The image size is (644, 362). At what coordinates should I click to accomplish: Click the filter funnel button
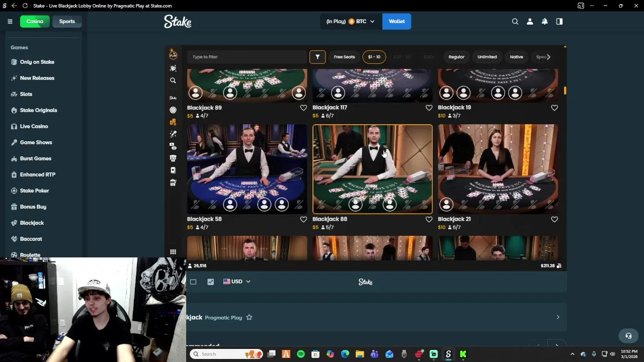click(317, 57)
